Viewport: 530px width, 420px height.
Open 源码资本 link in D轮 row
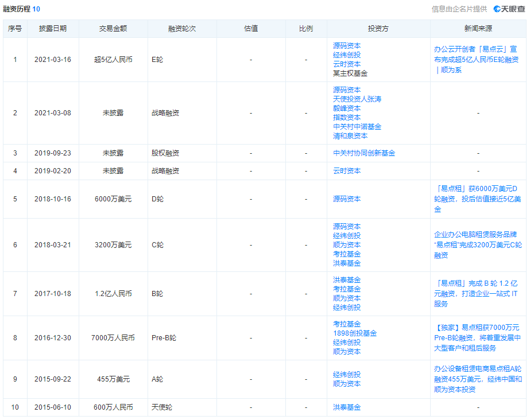coord(347,199)
